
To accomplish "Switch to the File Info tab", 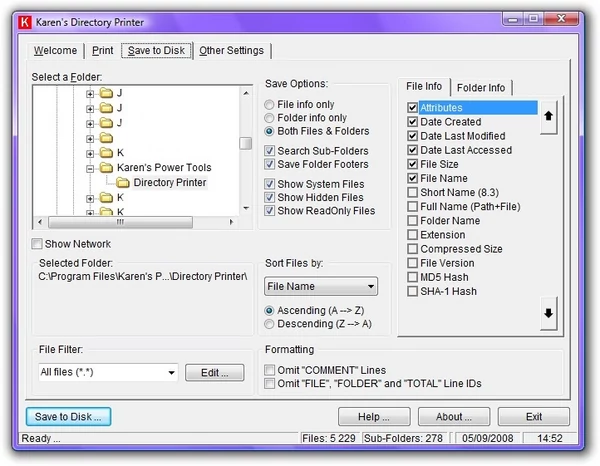I will pyautogui.click(x=424, y=86).
